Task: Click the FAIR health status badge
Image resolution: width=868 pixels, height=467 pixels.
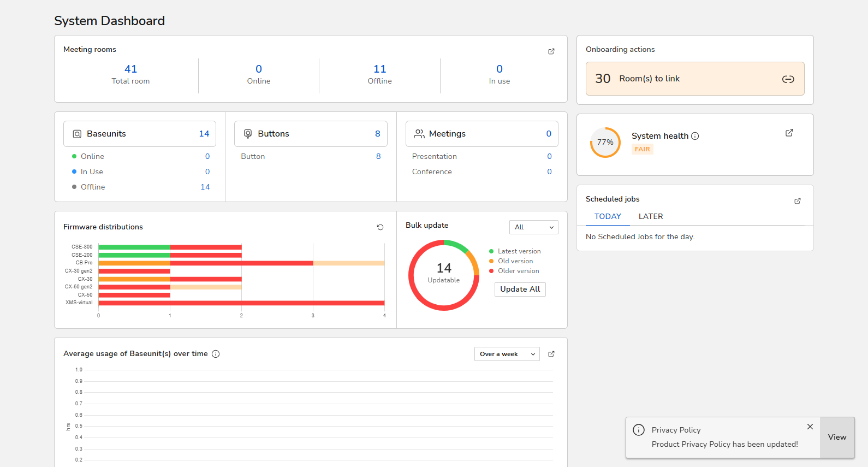Action: pyautogui.click(x=643, y=149)
